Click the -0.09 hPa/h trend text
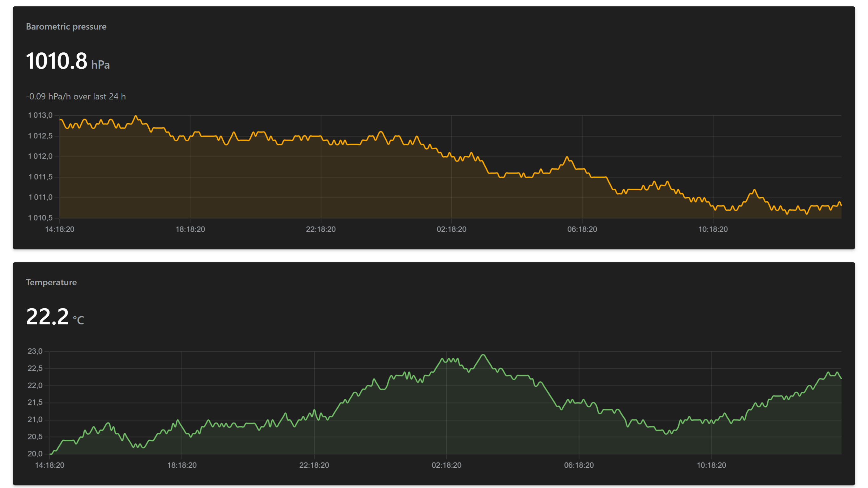The height and width of the screenshot is (488, 868). pos(76,96)
